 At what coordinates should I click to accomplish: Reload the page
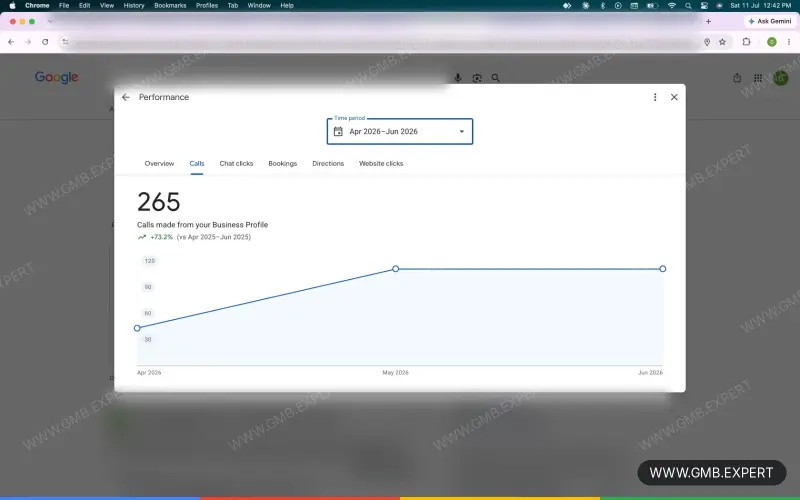tap(45, 42)
